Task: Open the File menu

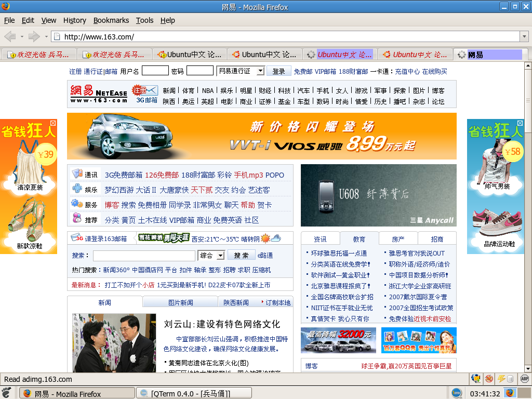Action: (9, 20)
